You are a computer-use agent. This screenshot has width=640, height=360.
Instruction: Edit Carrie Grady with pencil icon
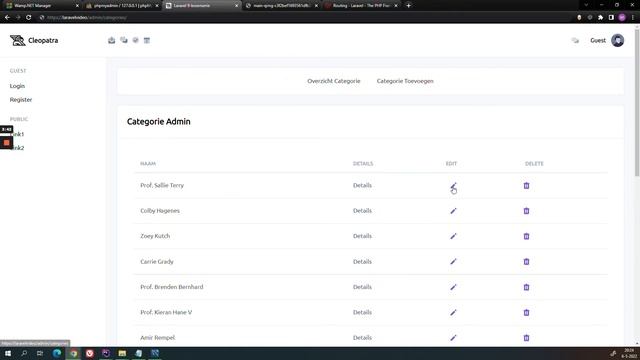click(x=453, y=262)
